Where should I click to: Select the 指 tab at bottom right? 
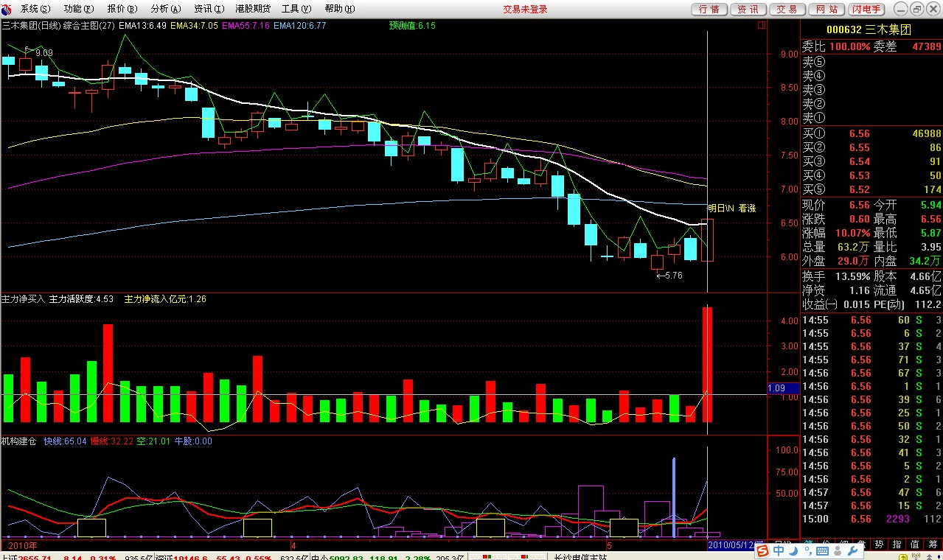897,545
